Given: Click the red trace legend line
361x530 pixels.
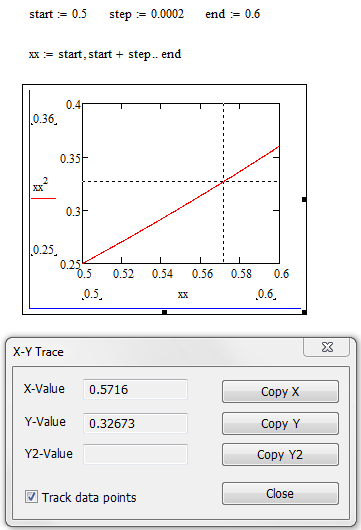Looking at the screenshot, I should tap(43, 198).
